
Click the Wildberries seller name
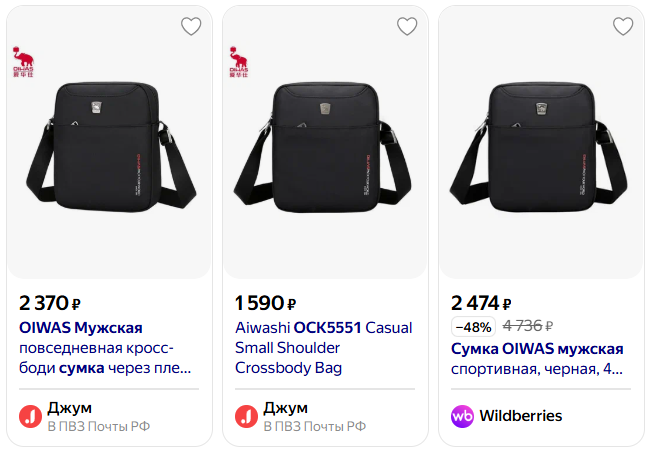click(520, 416)
